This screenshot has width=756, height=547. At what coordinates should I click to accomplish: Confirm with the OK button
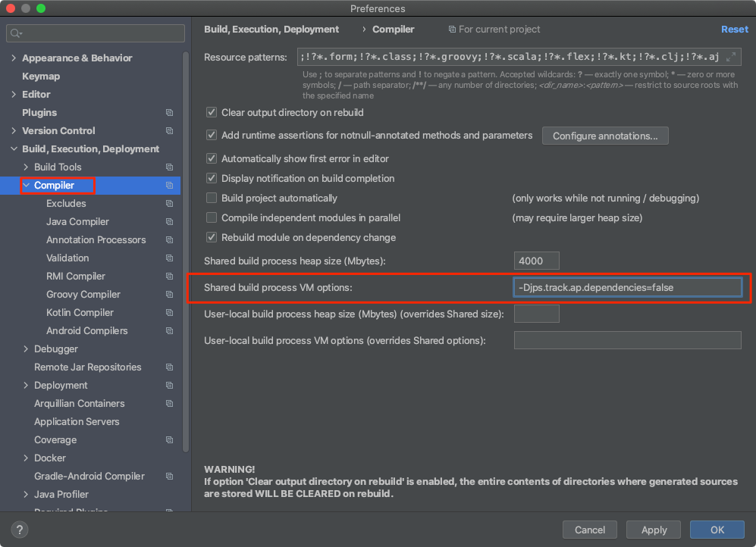717,530
